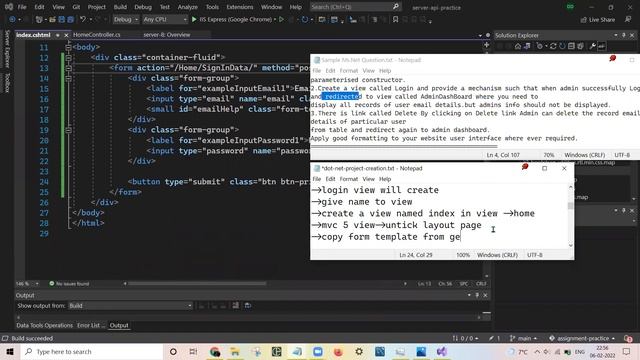Open Solution Explorer Properties wrench icon
The image size is (640, 360).
(x=592, y=46)
